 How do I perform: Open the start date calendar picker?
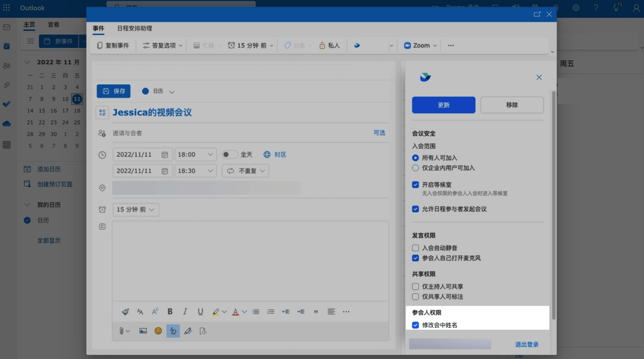[x=164, y=155]
